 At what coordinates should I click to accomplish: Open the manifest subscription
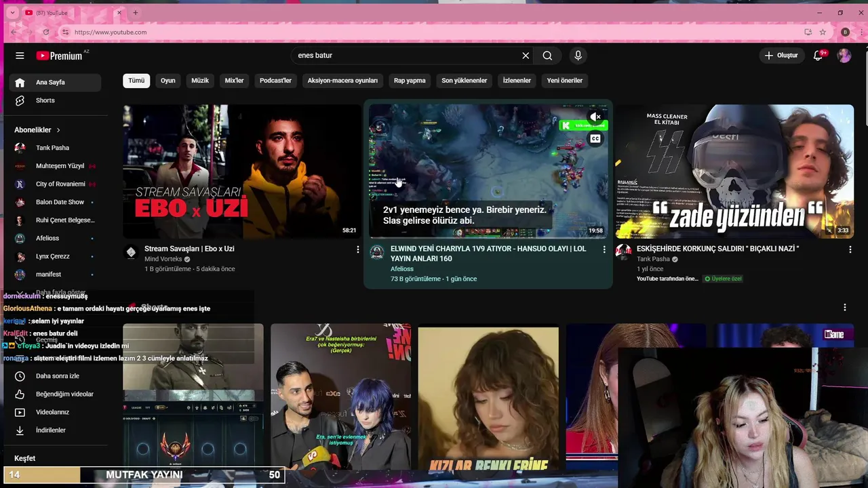55,274
